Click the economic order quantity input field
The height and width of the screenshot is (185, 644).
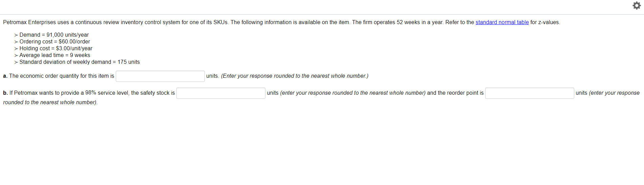click(160, 76)
